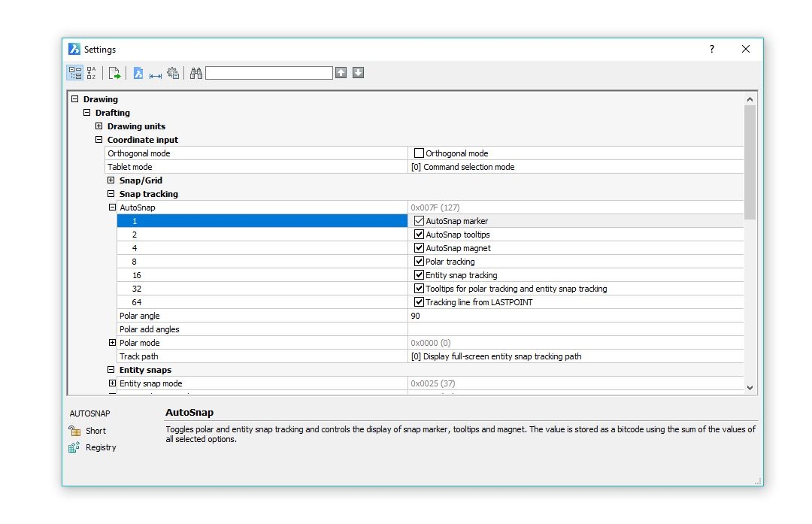Image resolution: width=812 pixels, height=524 pixels.
Task: Click the Settings dialog help question mark
Action: (x=712, y=49)
